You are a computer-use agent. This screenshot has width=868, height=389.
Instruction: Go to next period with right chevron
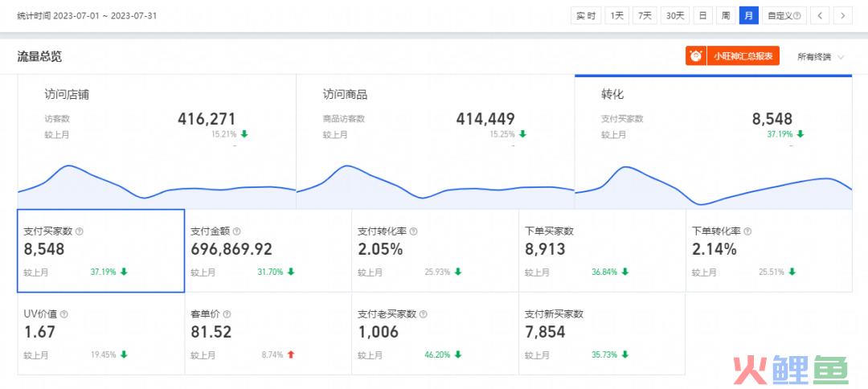pos(842,15)
